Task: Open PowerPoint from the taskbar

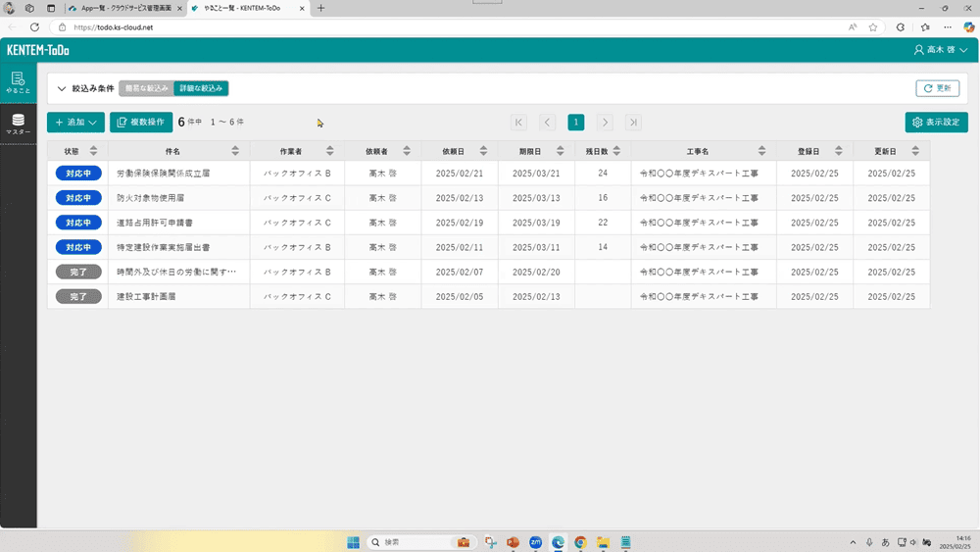Action: [514, 542]
